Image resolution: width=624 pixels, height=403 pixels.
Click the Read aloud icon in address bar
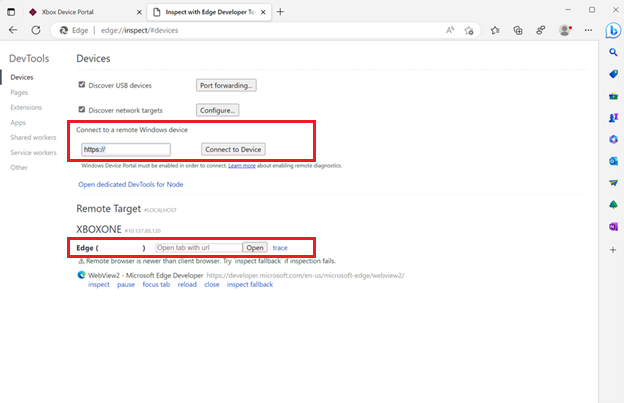pos(450,30)
